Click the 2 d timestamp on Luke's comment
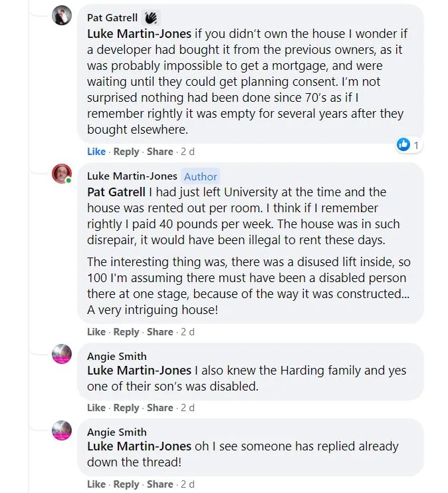Screen dimensions: 448x493 (x=187, y=332)
